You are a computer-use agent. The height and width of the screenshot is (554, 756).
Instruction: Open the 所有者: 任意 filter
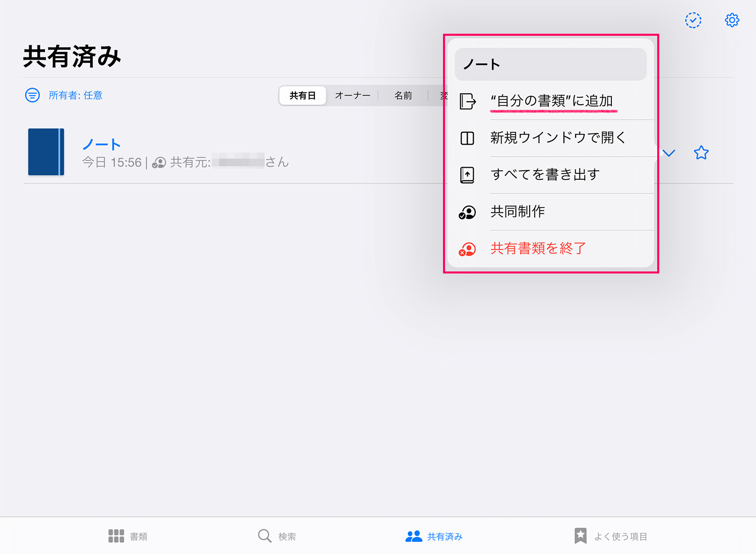[76, 95]
